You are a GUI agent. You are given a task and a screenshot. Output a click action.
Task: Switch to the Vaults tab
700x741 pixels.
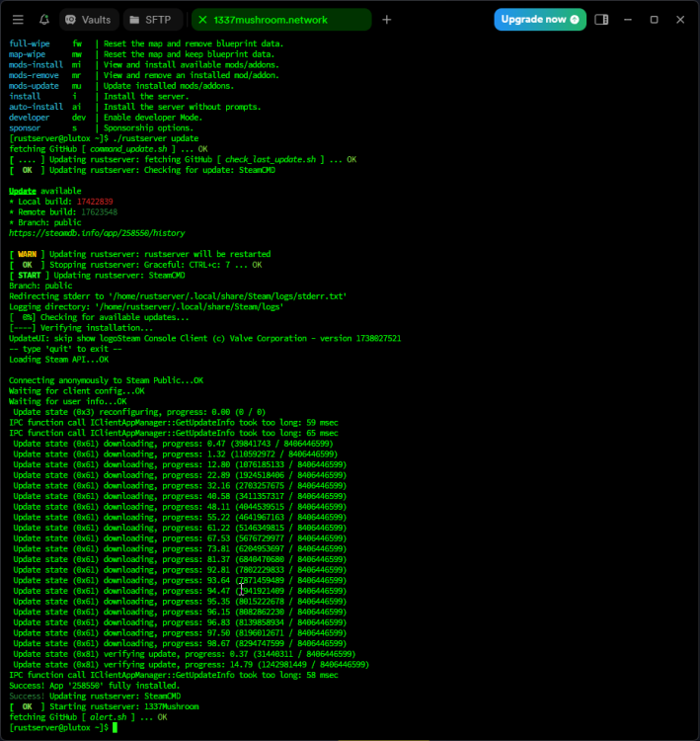[90, 20]
